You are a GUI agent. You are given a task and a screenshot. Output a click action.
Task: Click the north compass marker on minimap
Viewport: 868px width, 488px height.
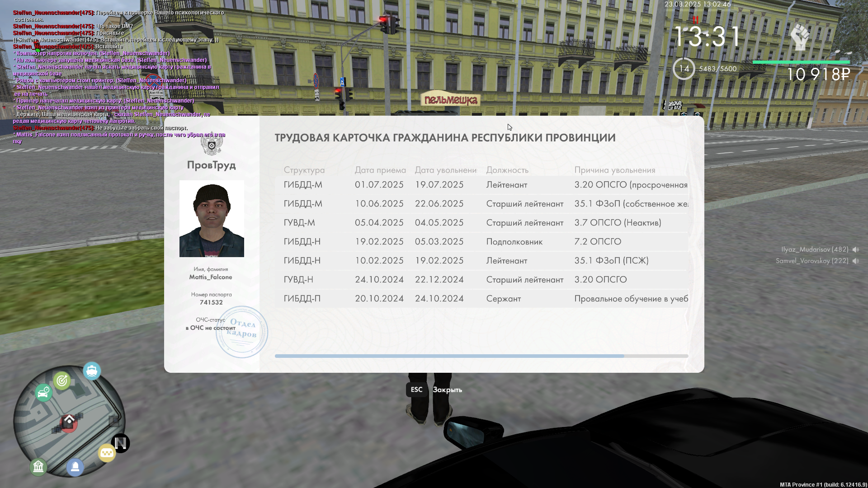[x=121, y=443]
